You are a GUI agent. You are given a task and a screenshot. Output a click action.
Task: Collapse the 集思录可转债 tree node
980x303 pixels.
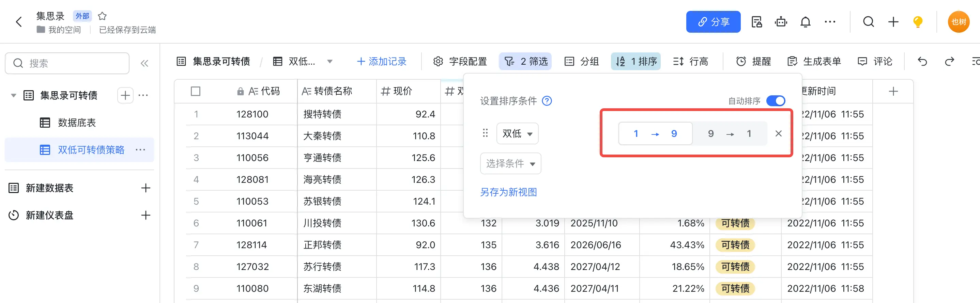pos(14,95)
